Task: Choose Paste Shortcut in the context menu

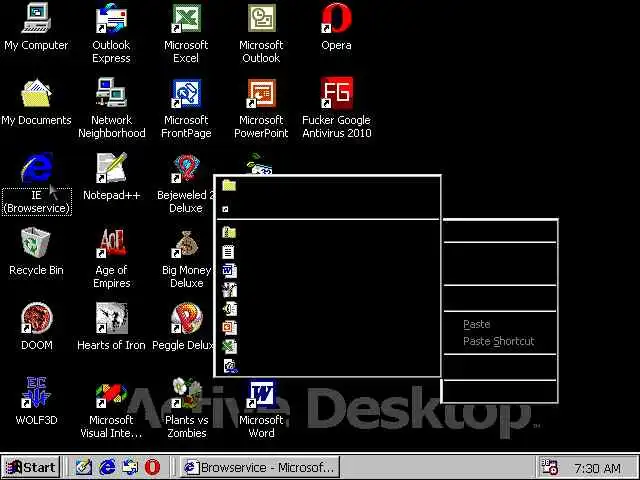Action: [x=500, y=341]
